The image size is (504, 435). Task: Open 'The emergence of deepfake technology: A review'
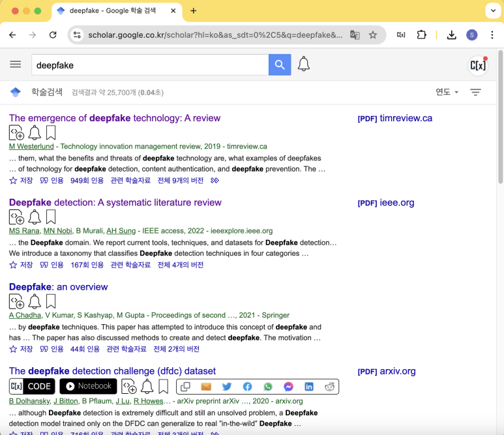(115, 118)
